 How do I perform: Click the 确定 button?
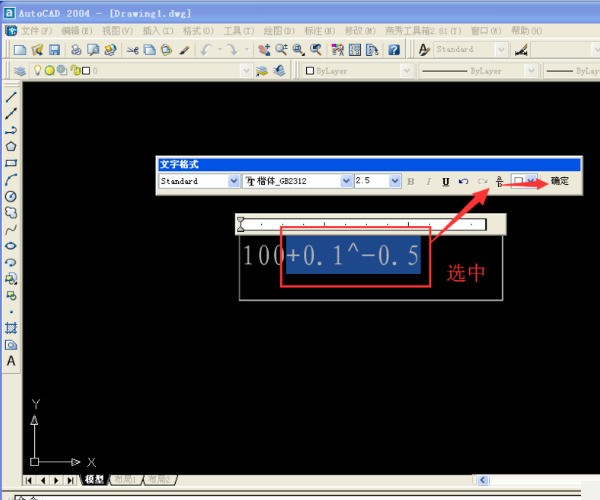tap(560, 181)
